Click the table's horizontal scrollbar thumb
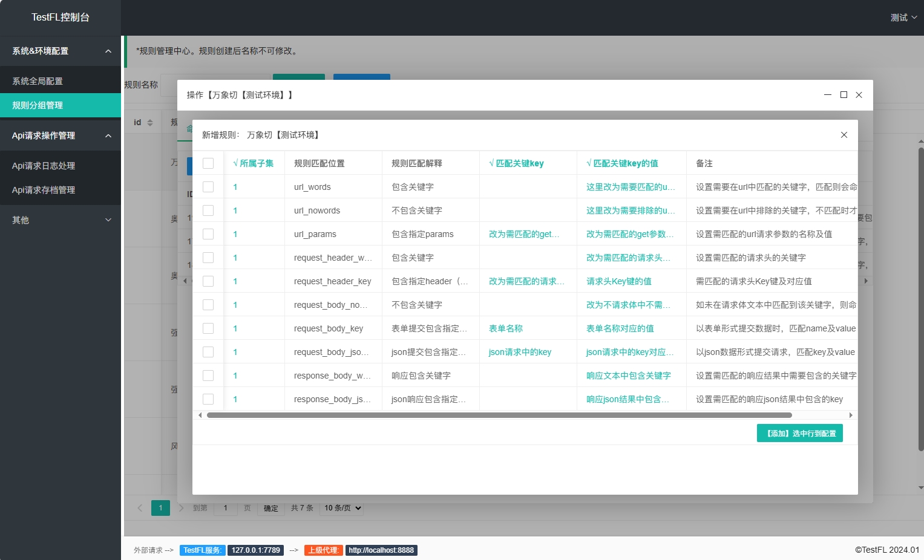Viewport: 924px width, 560px height. tap(499, 415)
